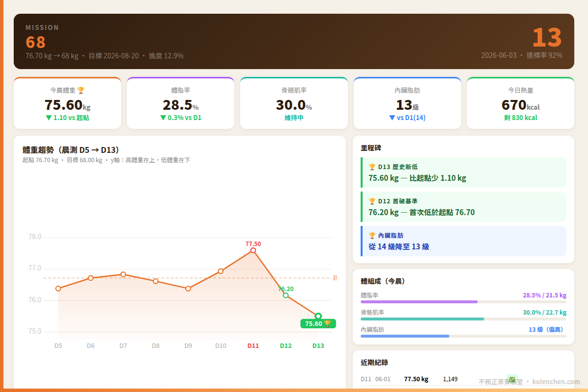Open the 內臟脂肪 13級 card
Viewport: 588px width, 392px height.
[407, 103]
